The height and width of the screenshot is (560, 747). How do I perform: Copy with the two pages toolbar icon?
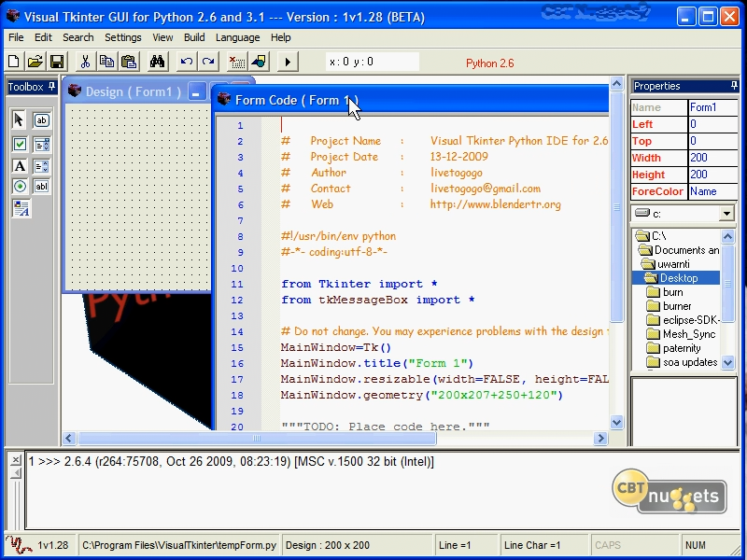(106, 62)
